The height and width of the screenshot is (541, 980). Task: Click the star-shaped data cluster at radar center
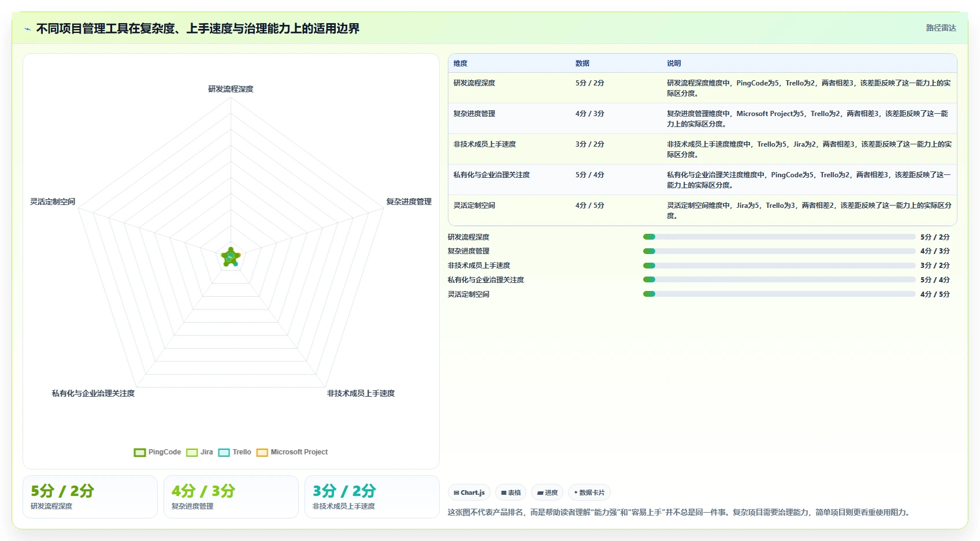(x=231, y=257)
